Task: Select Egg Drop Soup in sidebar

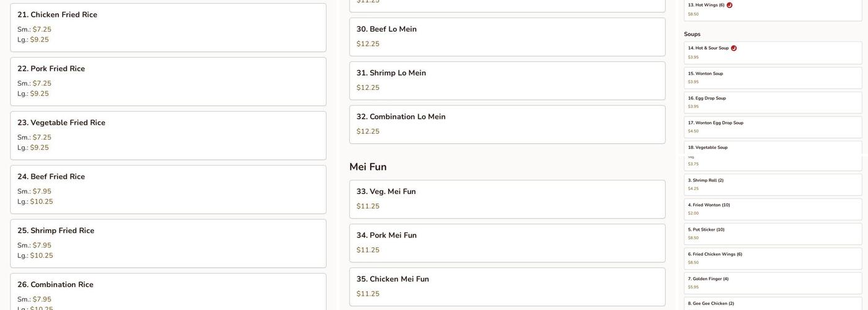Action: coord(773,102)
